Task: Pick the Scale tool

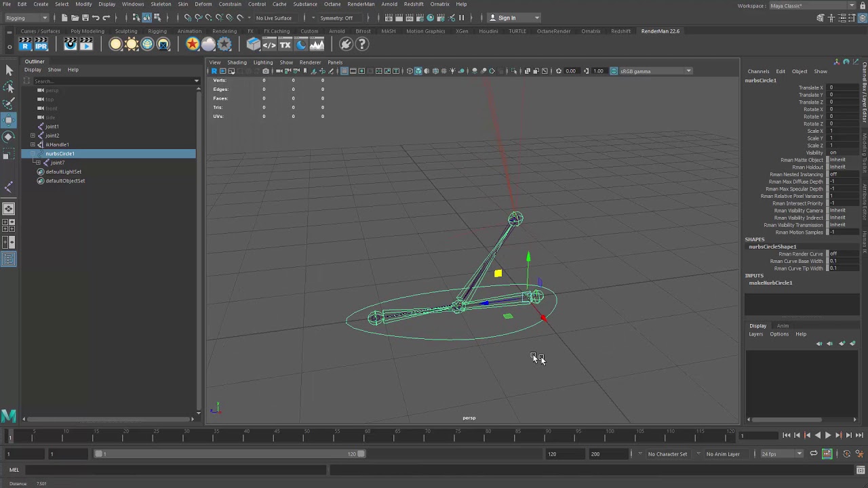Action: [x=9, y=154]
